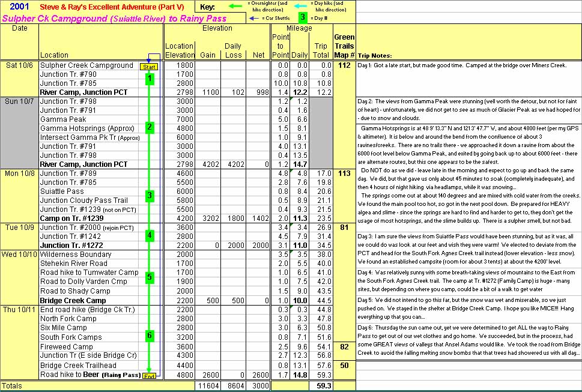Select the Gamma Peak location cell
This screenshot has height=392, width=582.
(63, 119)
